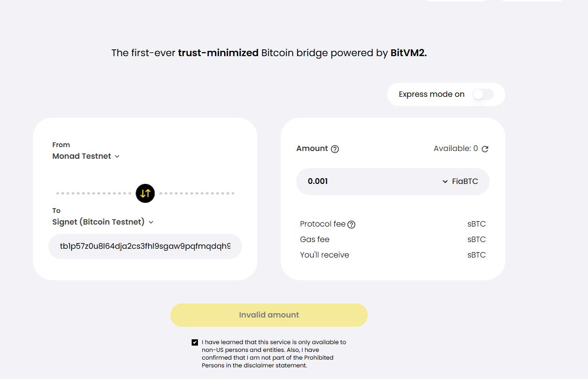Click the yellow swap direction arrows icon

[145, 193]
